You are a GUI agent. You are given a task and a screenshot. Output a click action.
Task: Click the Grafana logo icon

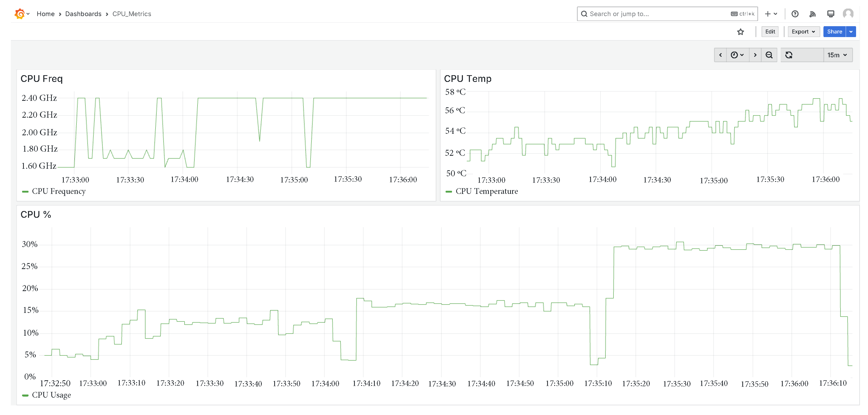[x=19, y=14]
